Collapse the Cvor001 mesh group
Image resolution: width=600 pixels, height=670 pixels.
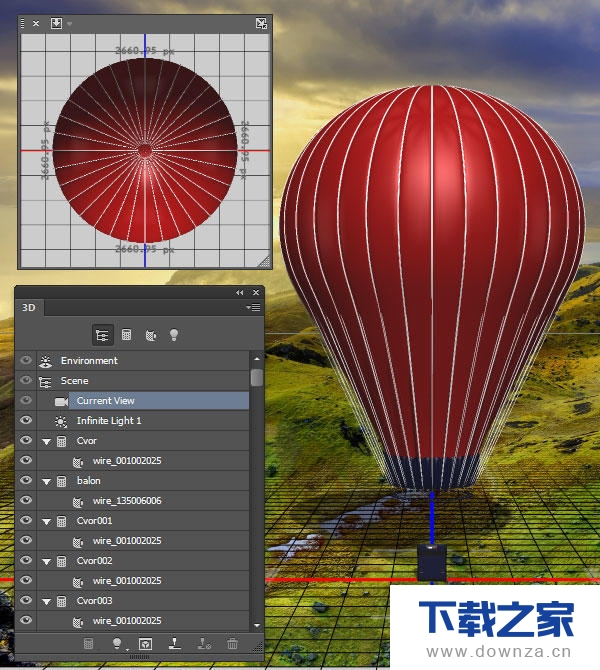(47, 522)
